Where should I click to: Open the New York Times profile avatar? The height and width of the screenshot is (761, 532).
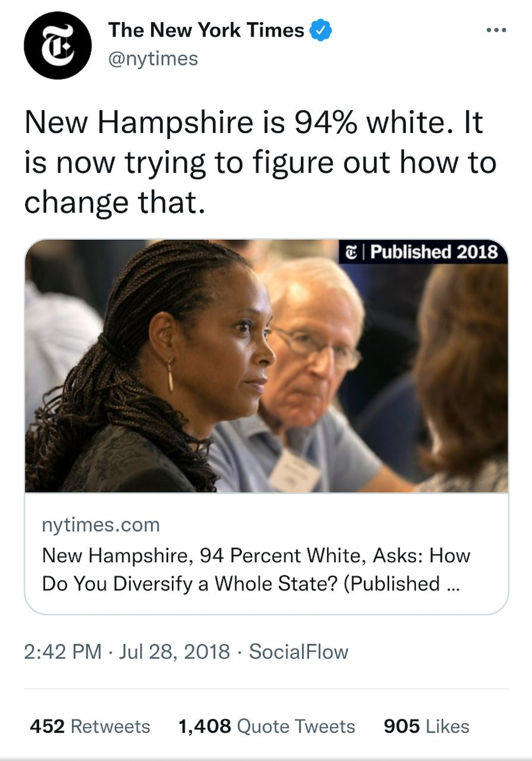click(x=58, y=45)
